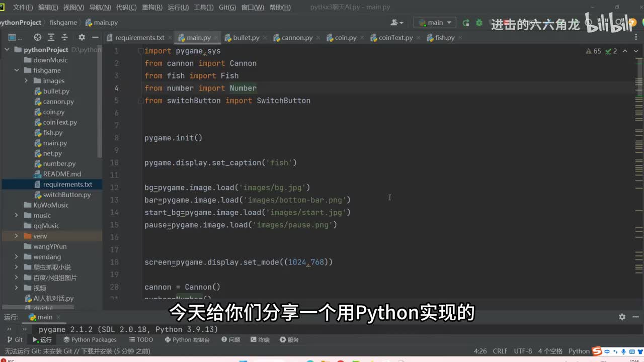Screen dimensions: 644x362
Task: Minimize the Run panel with the minus icon
Action: pos(635,317)
